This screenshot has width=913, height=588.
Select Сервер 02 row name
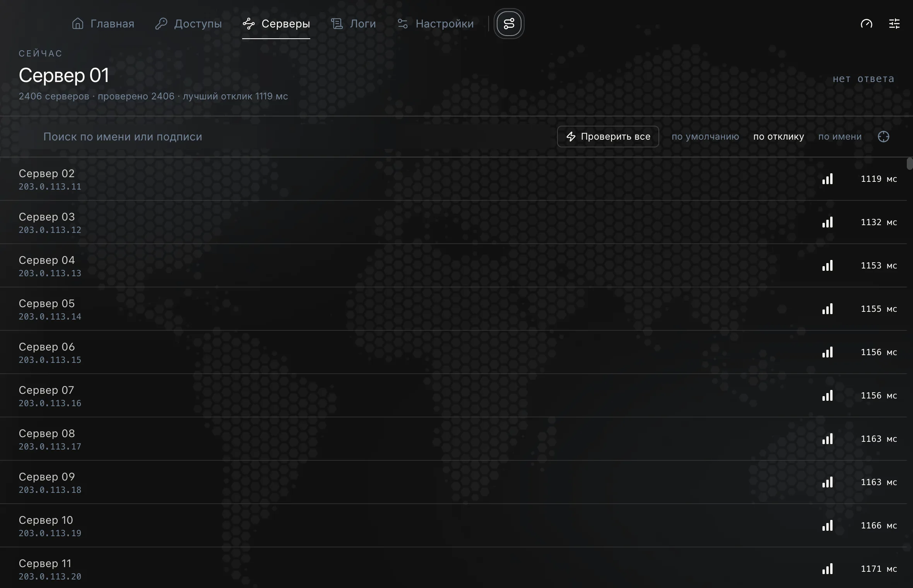pos(46,173)
